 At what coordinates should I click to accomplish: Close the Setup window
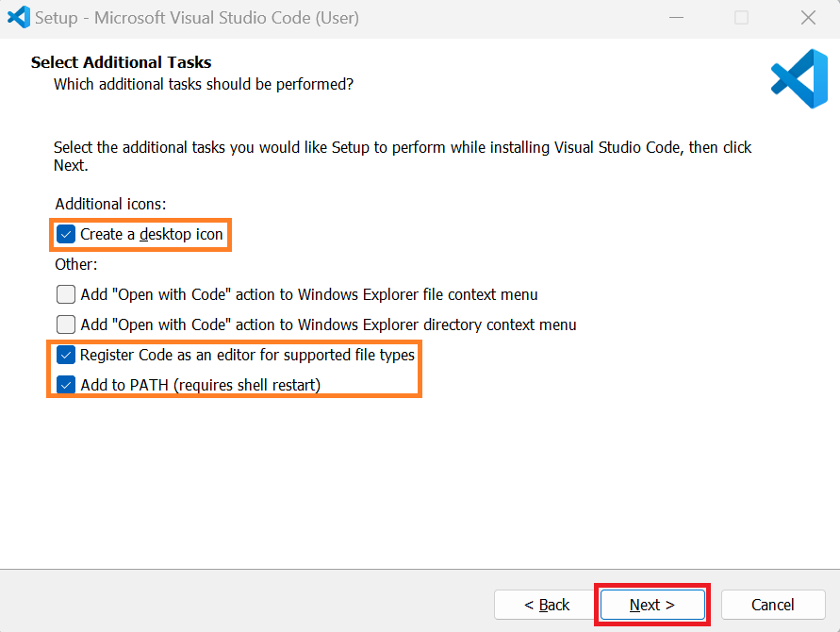(808, 18)
